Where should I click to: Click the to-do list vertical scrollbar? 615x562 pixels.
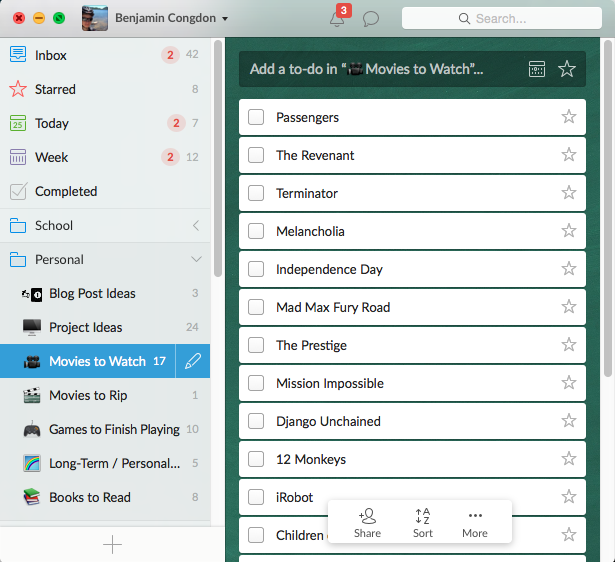pos(608,208)
